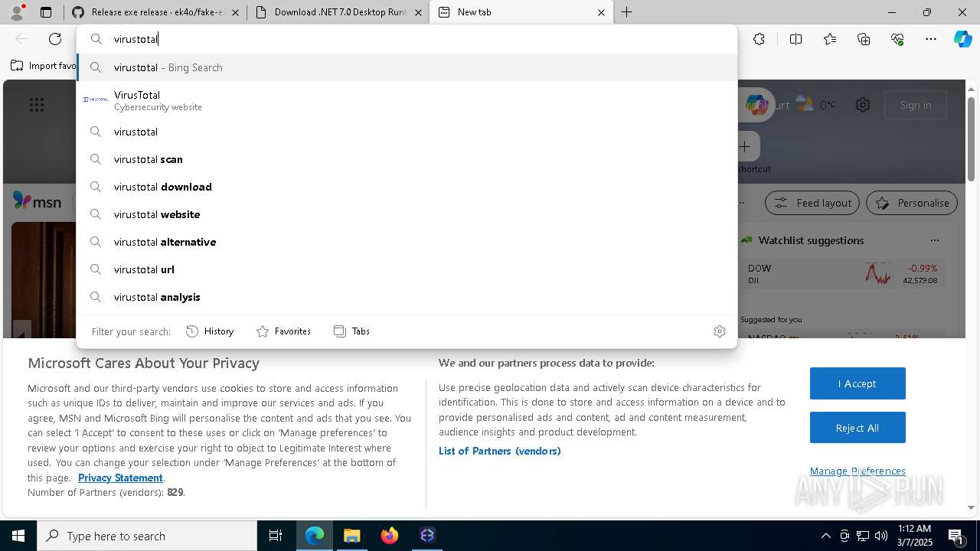The image size is (980, 551).
Task: Filter search by Favorites
Action: coord(283,331)
